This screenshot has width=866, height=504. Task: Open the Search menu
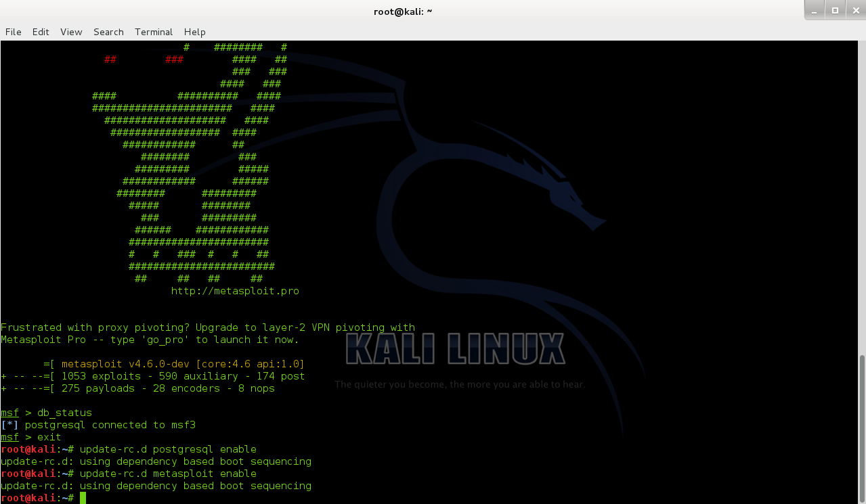click(108, 32)
